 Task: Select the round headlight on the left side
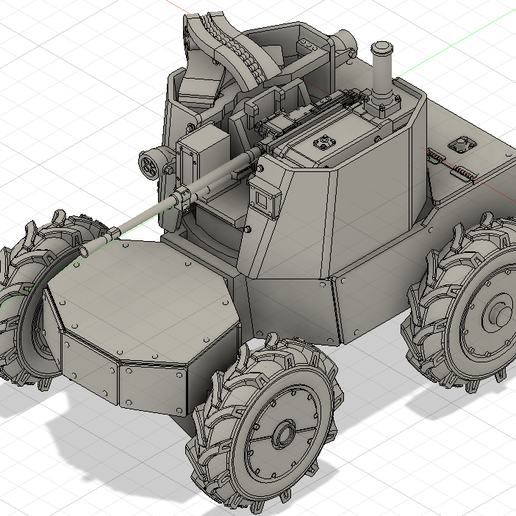pyautogui.click(x=150, y=163)
